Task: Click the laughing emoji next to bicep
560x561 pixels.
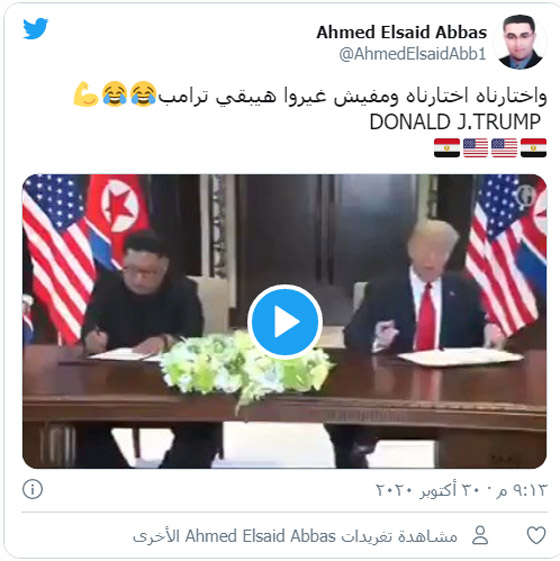Action: [x=115, y=94]
